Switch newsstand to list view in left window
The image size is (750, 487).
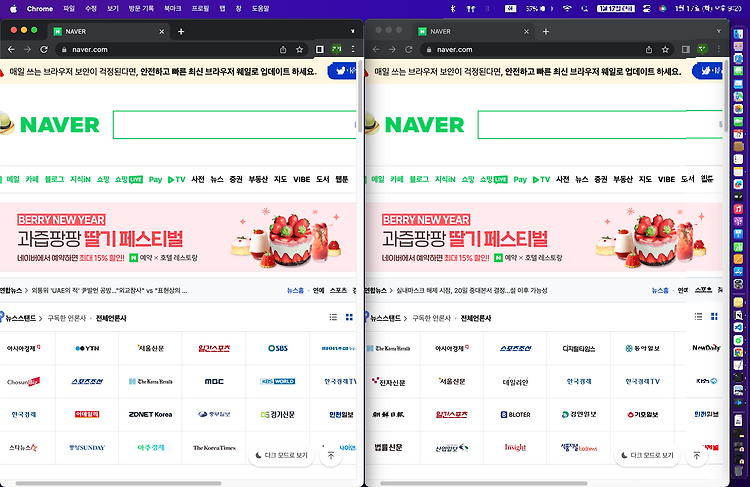click(333, 317)
